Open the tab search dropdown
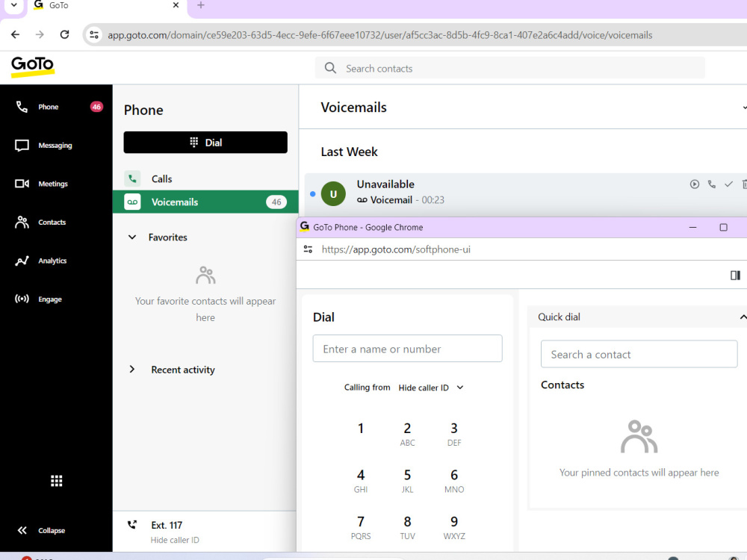 click(x=14, y=5)
